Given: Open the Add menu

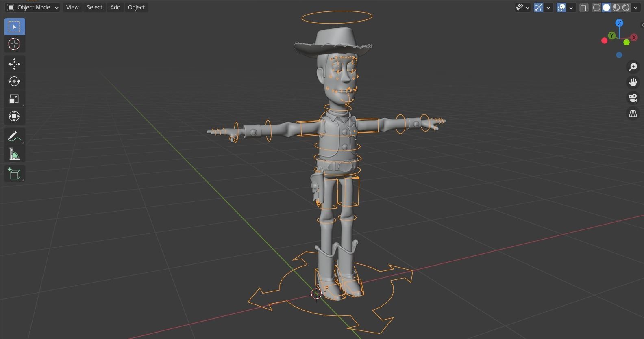Looking at the screenshot, I should point(115,7).
